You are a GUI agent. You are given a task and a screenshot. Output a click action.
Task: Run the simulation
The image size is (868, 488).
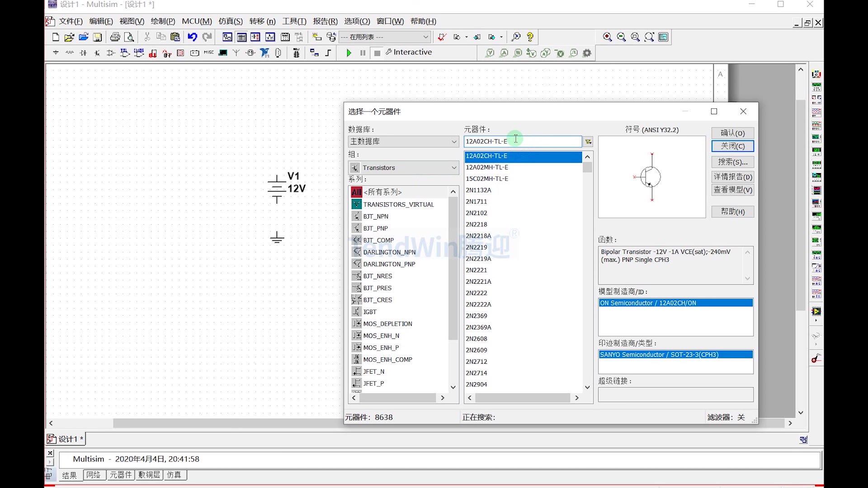coord(349,53)
